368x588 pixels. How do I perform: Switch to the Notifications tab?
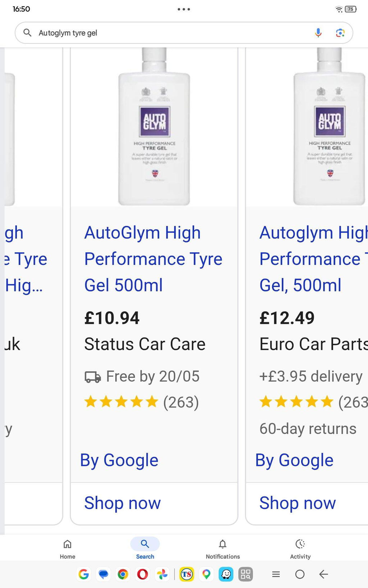223,549
